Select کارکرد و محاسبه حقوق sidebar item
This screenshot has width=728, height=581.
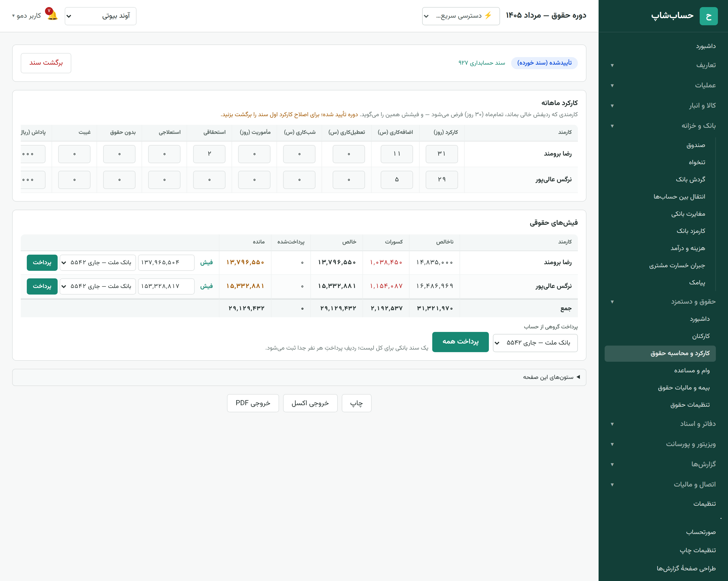coord(660,353)
